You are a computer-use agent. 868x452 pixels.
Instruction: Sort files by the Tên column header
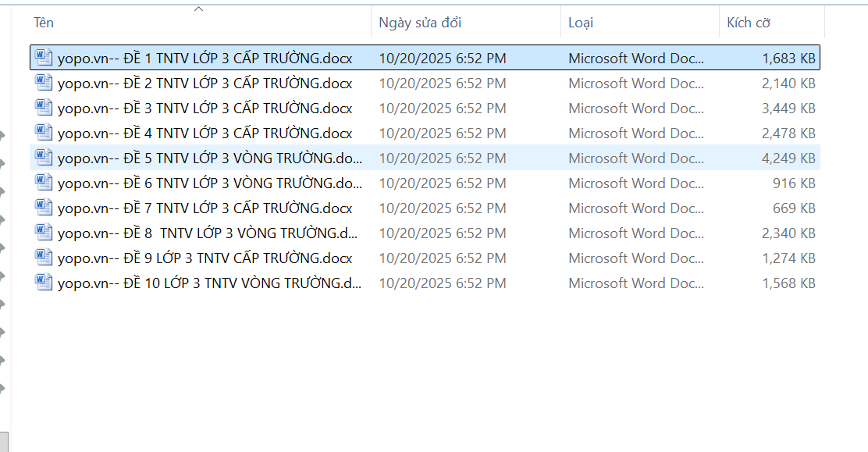[44, 23]
